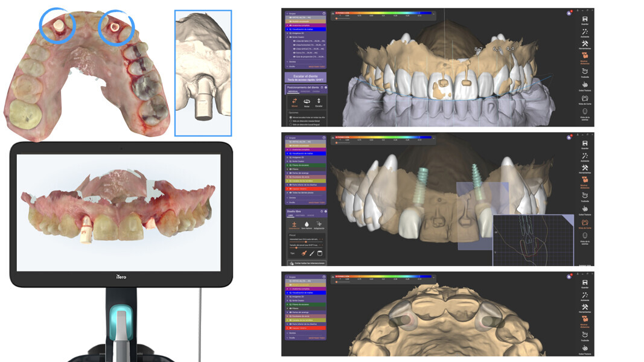Select 'Sólo en dirección mesial/distal' radio option
This screenshot has width=644, height=362.
coord(290,121)
